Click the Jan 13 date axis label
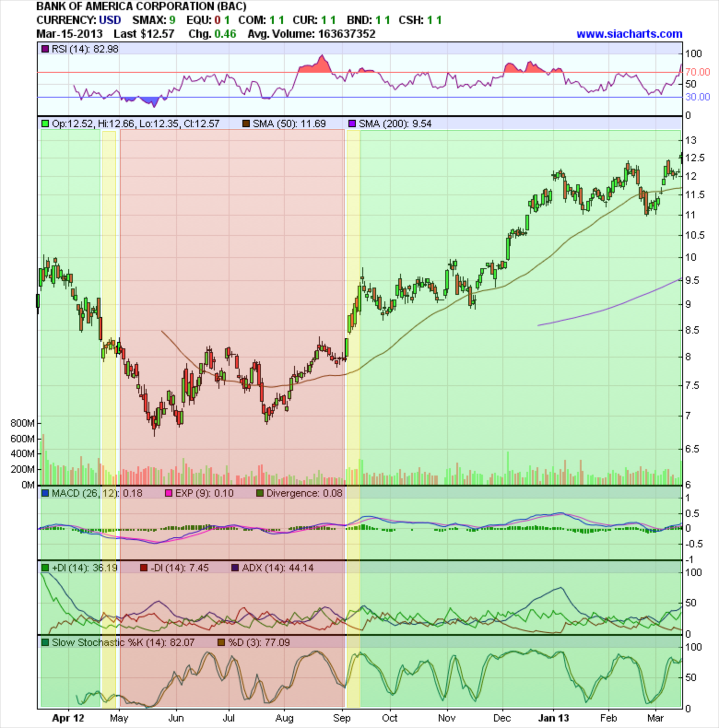719x728 pixels. click(x=554, y=718)
